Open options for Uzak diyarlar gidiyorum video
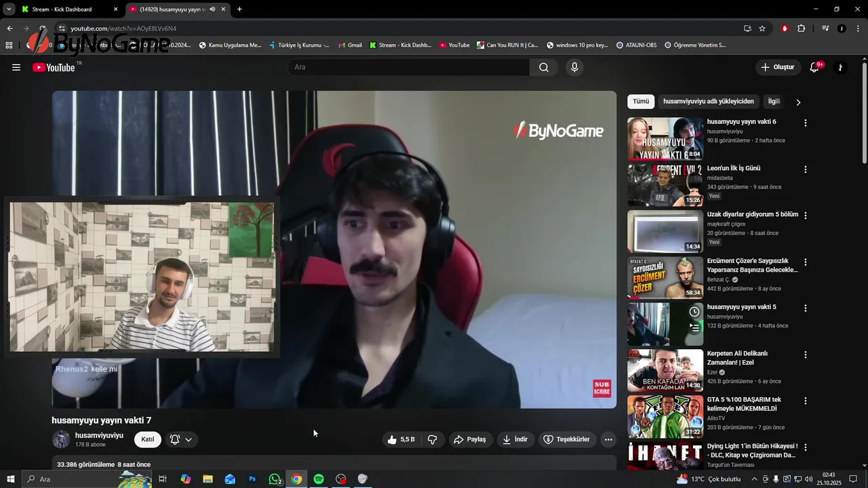The height and width of the screenshot is (488, 868). (806, 216)
